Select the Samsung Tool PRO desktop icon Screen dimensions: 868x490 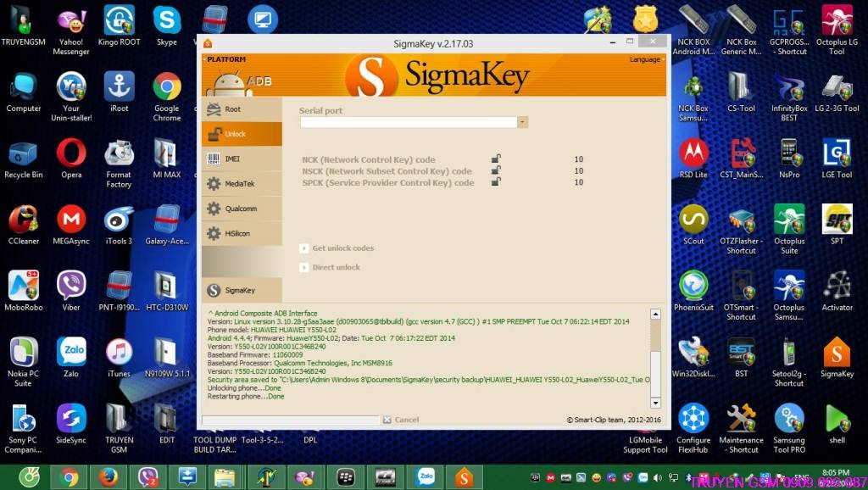click(789, 430)
